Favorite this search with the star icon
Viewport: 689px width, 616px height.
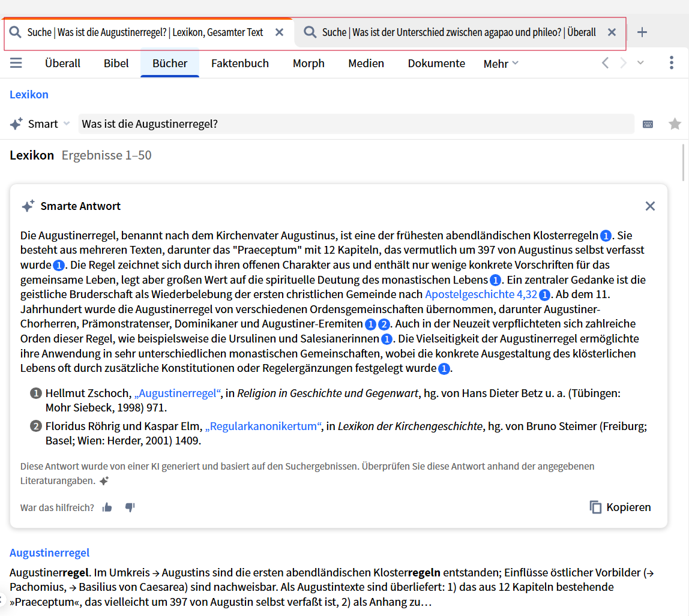tap(675, 124)
